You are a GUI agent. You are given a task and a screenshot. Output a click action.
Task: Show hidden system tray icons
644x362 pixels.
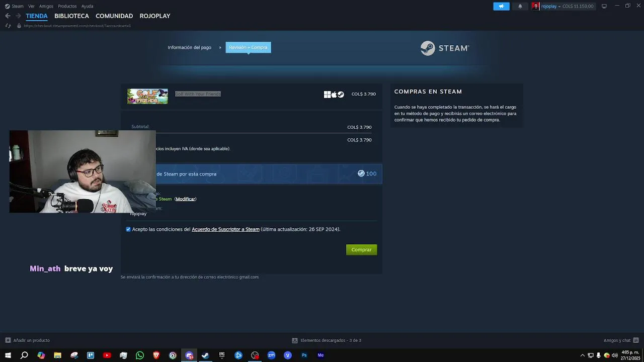583,355
